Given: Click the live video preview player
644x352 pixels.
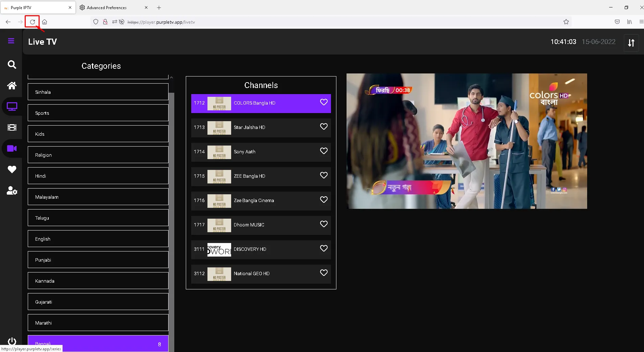Looking at the screenshot, I should tap(467, 141).
